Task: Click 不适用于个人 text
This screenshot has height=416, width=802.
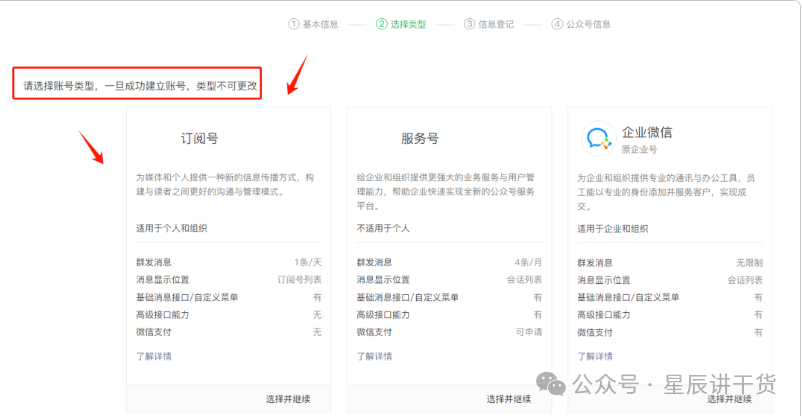Action: click(x=383, y=228)
